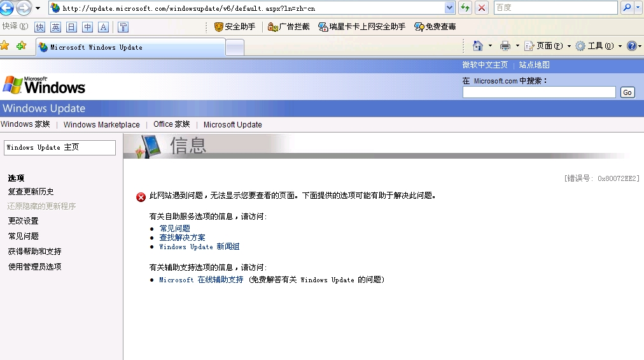644x360 pixels.
Task: Open 使用管理员选项 in sidebar
Action: click(x=35, y=266)
